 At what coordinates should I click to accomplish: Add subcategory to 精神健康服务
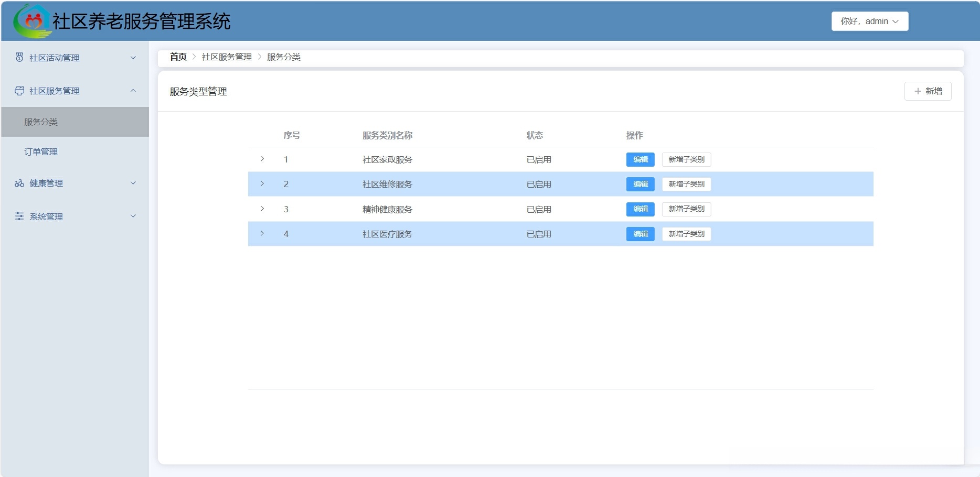[x=686, y=209]
